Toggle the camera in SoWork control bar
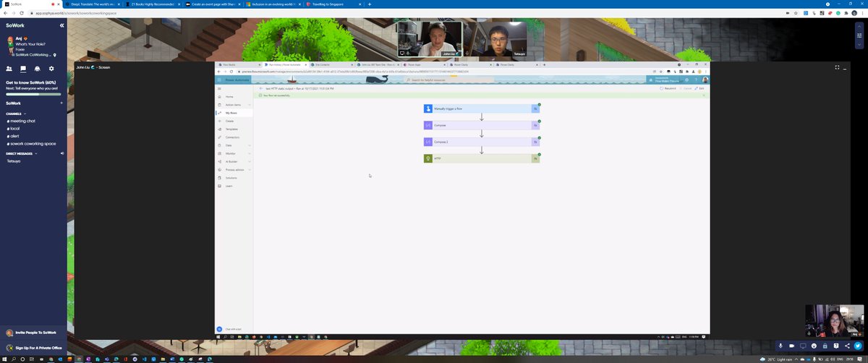This screenshot has height=363, width=868. (791, 346)
